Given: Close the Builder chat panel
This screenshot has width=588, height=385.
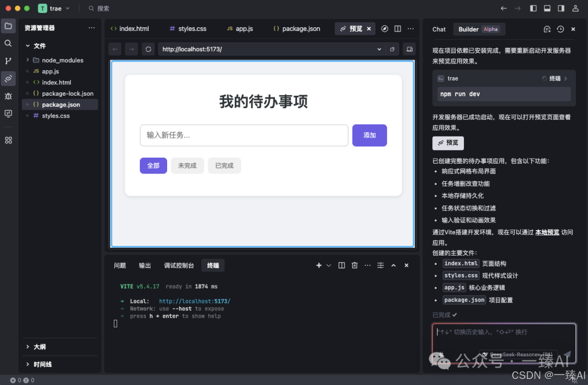Looking at the screenshot, I should 573,29.
